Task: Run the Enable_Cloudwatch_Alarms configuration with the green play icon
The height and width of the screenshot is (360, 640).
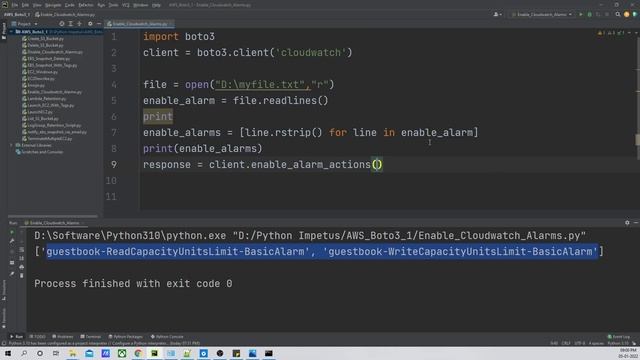Action: point(581,14)
